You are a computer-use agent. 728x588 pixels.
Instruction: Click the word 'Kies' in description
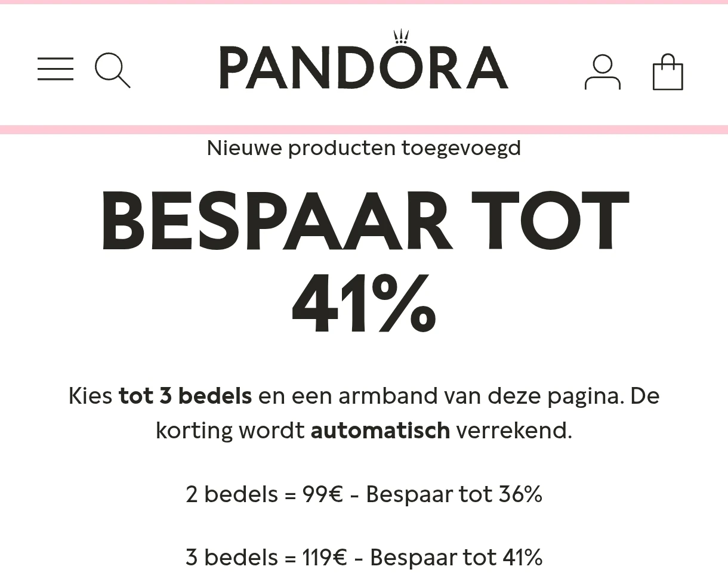point(90,396)
